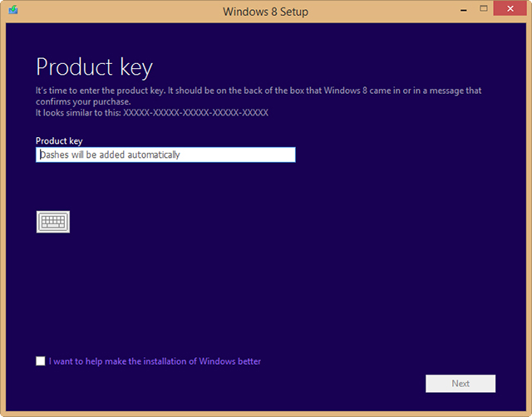Click the 'It looks similar to this' text
The width and height of the screenshot is (532, 417).
coord(78,113)
